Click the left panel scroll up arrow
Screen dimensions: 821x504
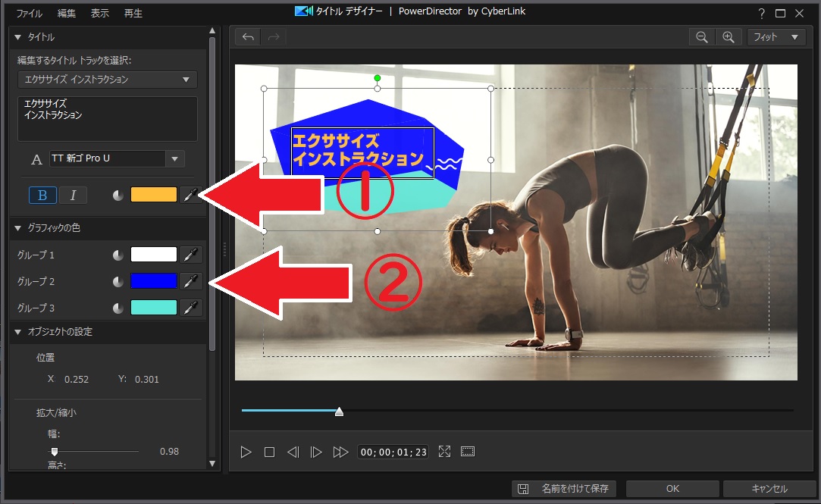coord(212,31)
